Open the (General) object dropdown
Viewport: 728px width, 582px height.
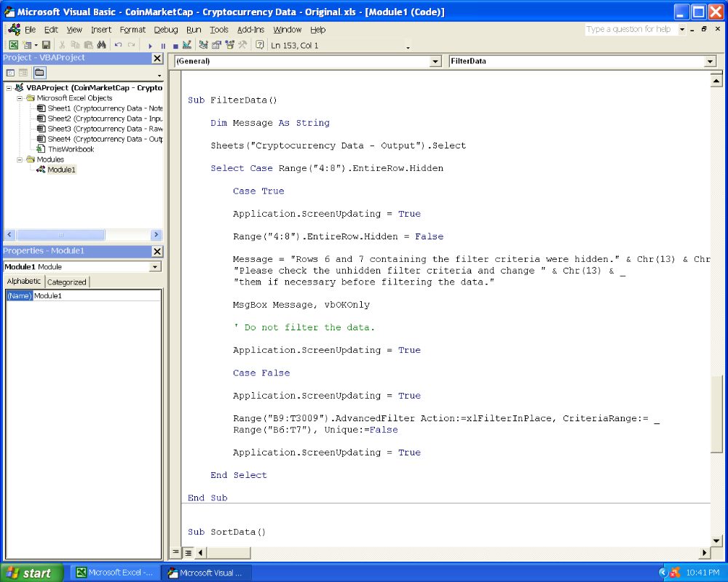click(x=435, y=61)
